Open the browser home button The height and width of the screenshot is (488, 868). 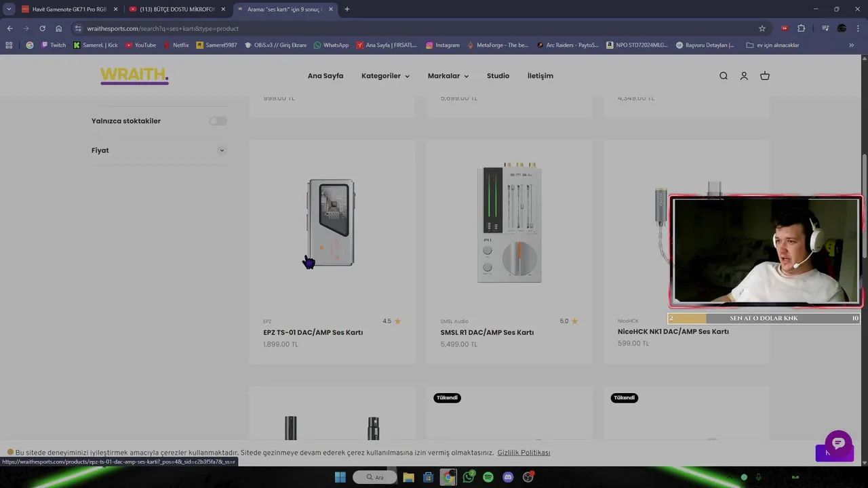coord(58,28)
